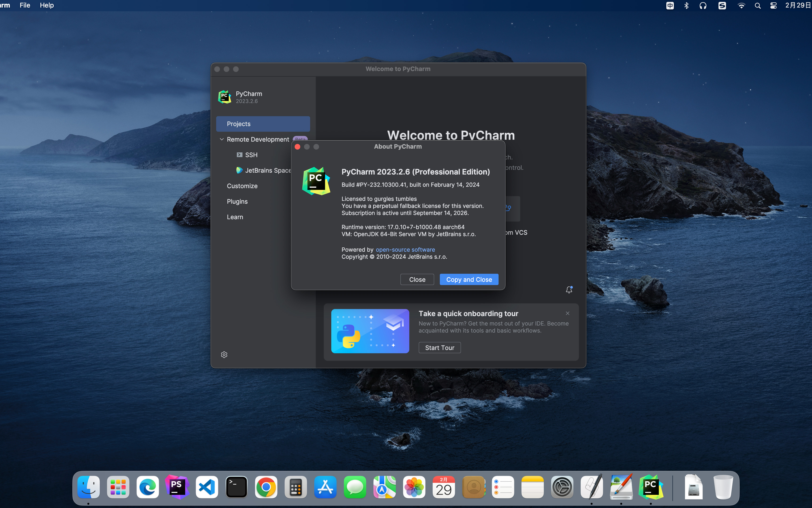Click "Licensed to gurgles tumbles" text
Viewport: 812px width, 508px height.
click(379, 199)
